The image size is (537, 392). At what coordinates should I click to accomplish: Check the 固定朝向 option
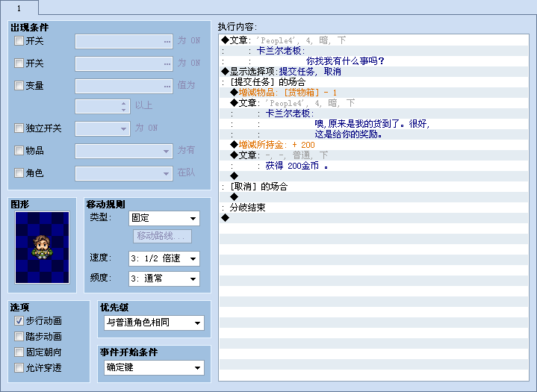19,352
